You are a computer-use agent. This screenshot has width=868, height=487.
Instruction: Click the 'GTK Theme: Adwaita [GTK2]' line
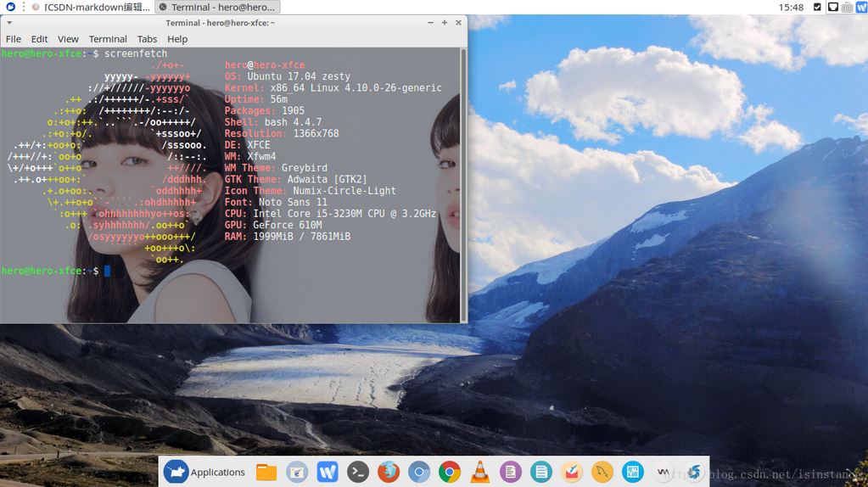(295, 179)
